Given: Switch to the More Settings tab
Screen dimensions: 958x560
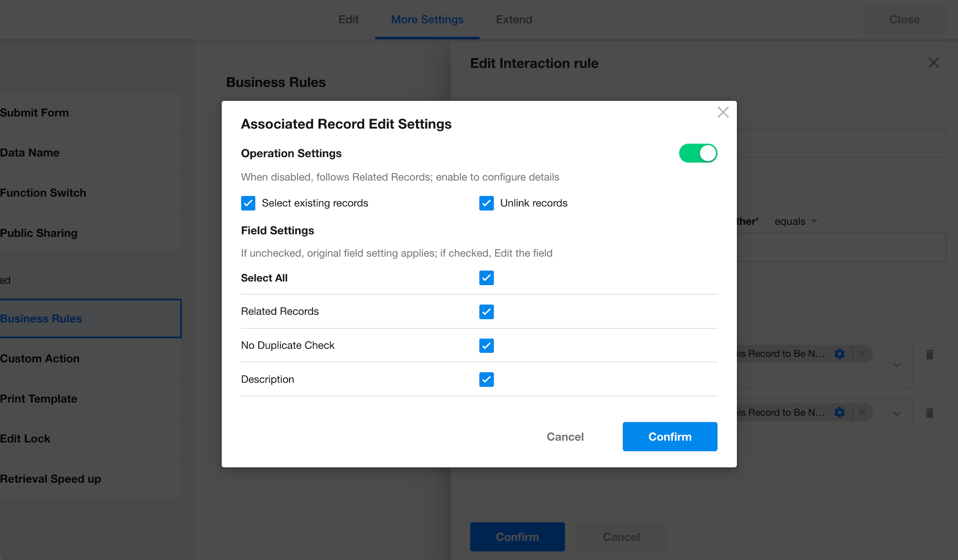Looking at the screenshot, I should coord(427,19).
